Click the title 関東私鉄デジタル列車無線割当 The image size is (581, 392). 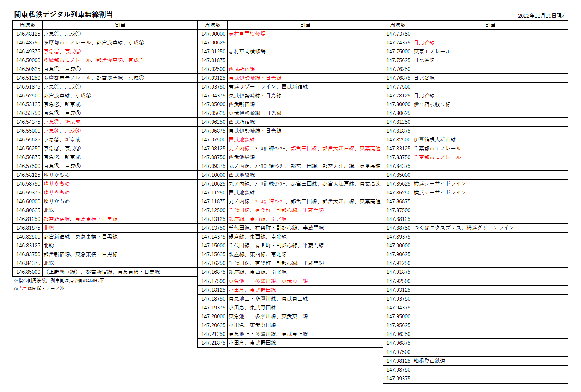64,14
